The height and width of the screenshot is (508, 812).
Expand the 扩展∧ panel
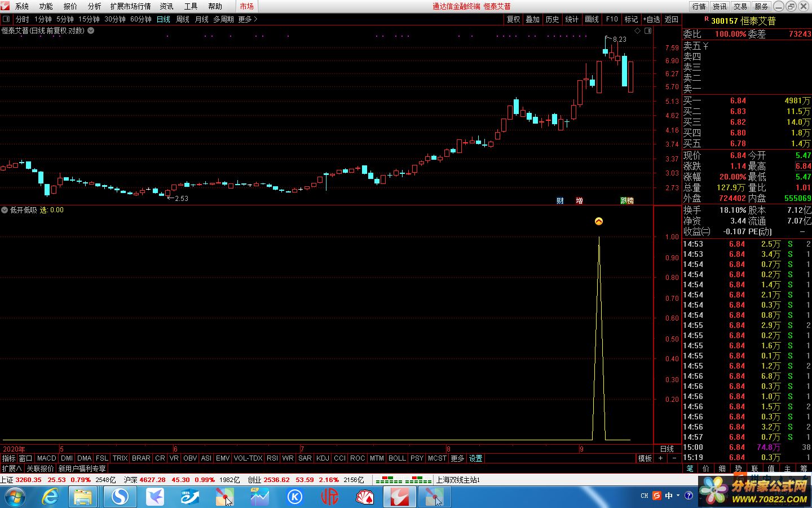[11, 468]
